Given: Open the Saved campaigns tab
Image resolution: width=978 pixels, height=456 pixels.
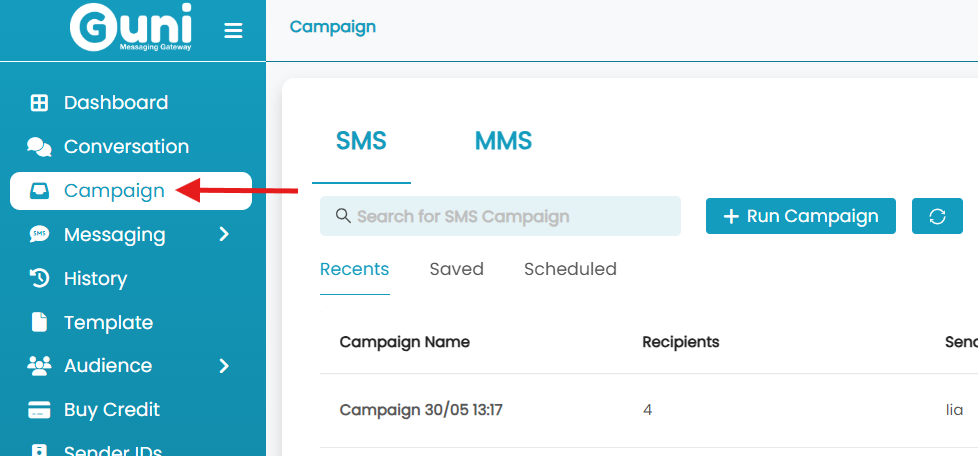Looking at the screenshot, I should [x=457, y=269].
